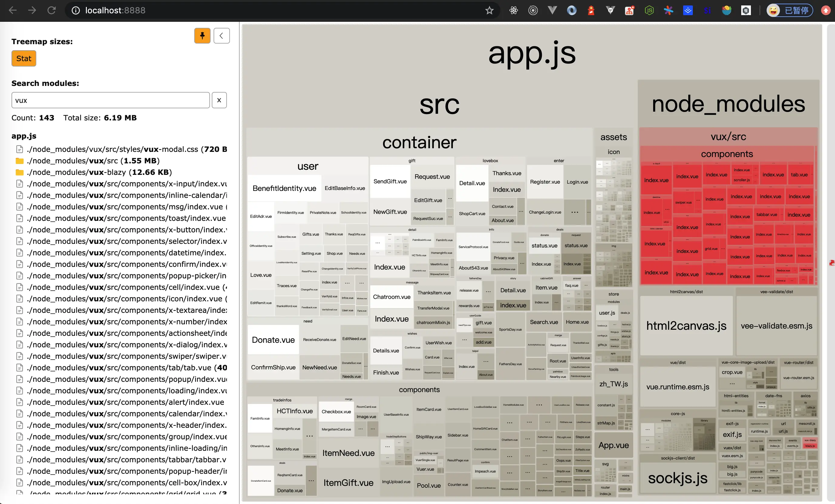Click the green Node.js extension icon
Viewport: 835px width, 504px height.
649,11
